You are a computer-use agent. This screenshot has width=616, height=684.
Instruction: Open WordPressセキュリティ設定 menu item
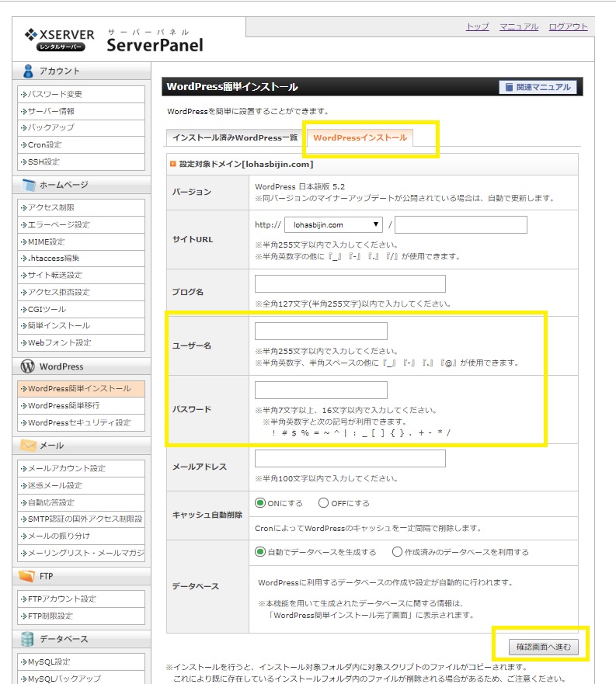(x=82, y=422)
